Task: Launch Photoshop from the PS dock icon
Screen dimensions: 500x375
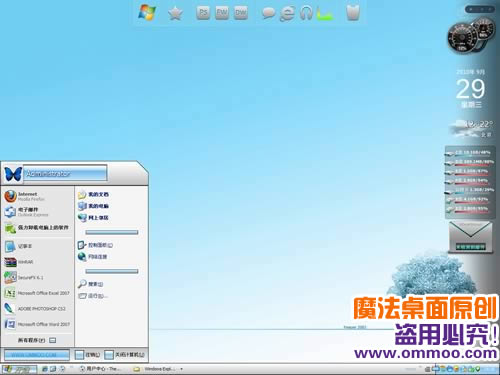Action: coord(203,13)
